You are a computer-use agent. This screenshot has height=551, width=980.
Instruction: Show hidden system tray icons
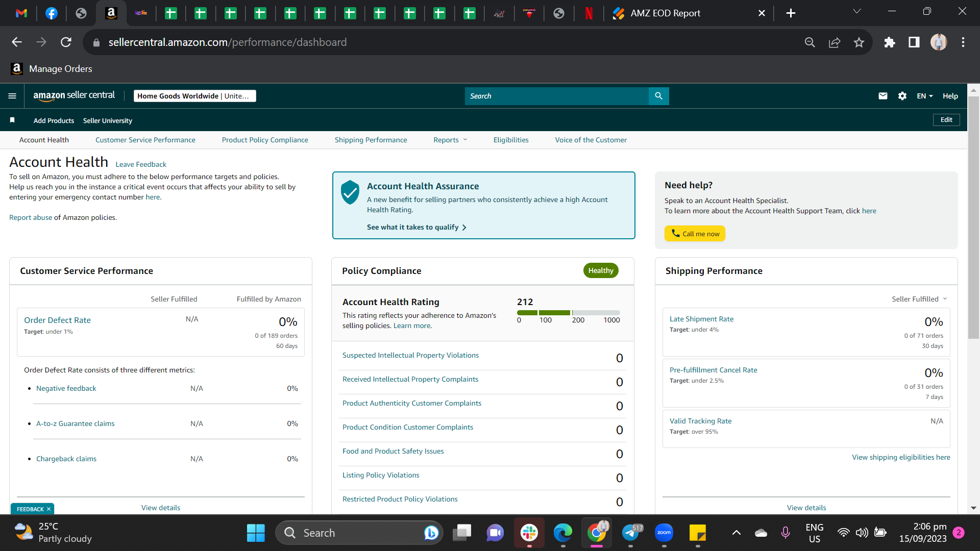tap(736, 533)
